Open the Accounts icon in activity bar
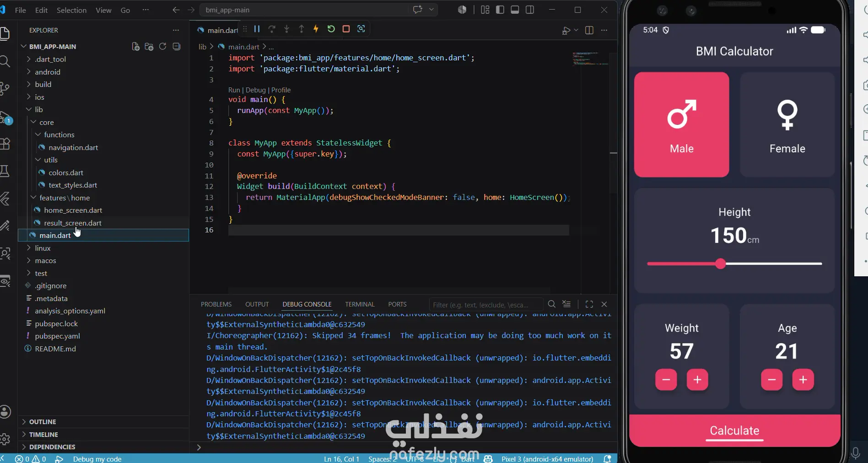The height and width of the screenshot is (463, 868). [5, 412]
